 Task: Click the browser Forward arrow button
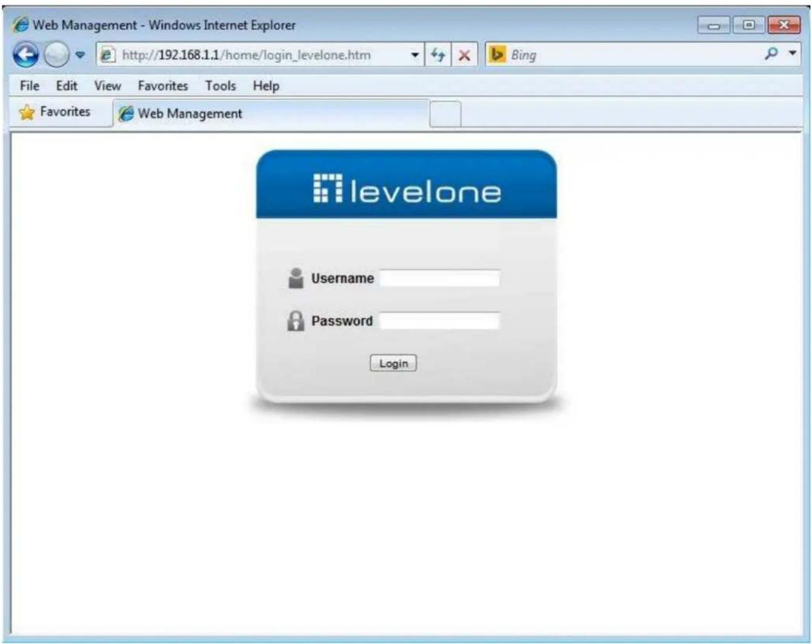[57, 55]
